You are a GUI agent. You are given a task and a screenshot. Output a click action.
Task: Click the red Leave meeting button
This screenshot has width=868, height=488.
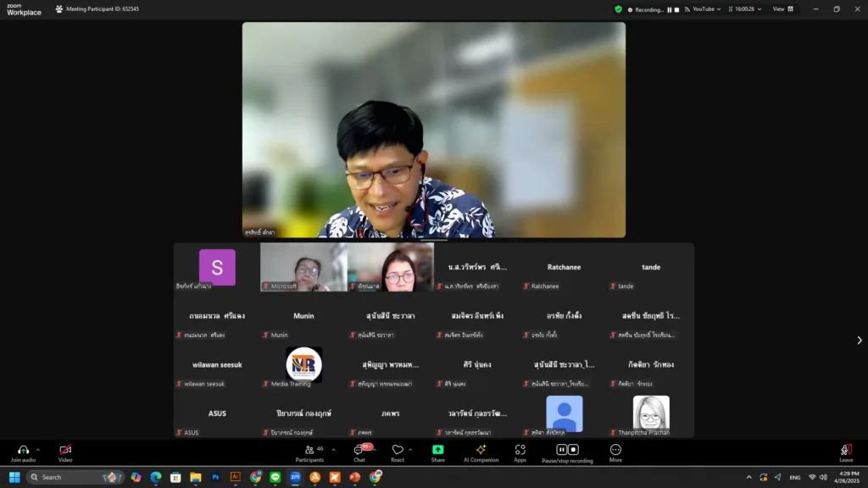(845, 450)
